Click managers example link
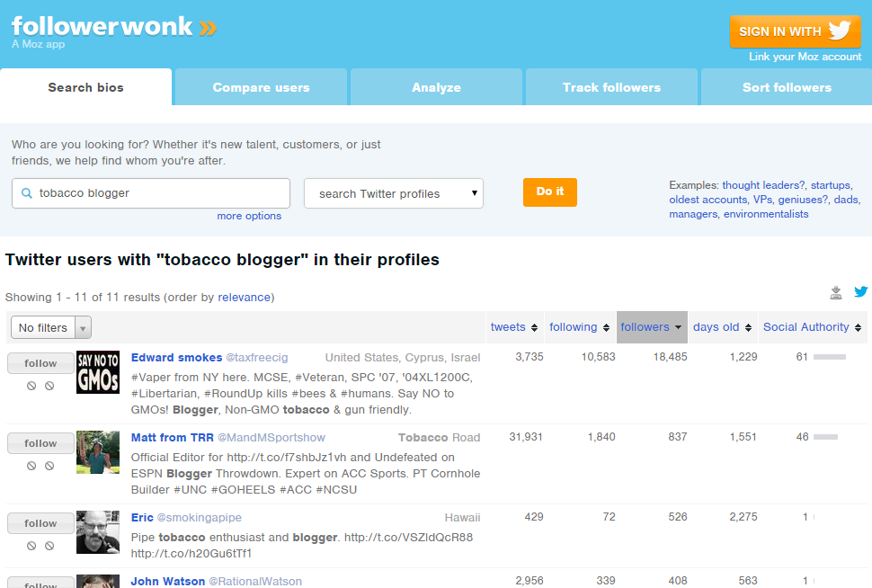 [x=693, y=214]
